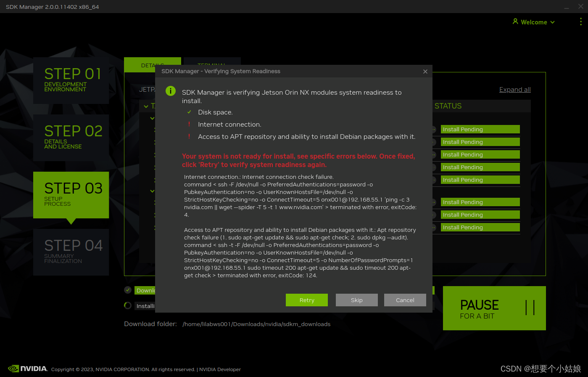Viewport: 588px width, 377px height.
Task: Click the dialog title 'SDK Manager - Verifying System Readiness'
Action: 221,71
